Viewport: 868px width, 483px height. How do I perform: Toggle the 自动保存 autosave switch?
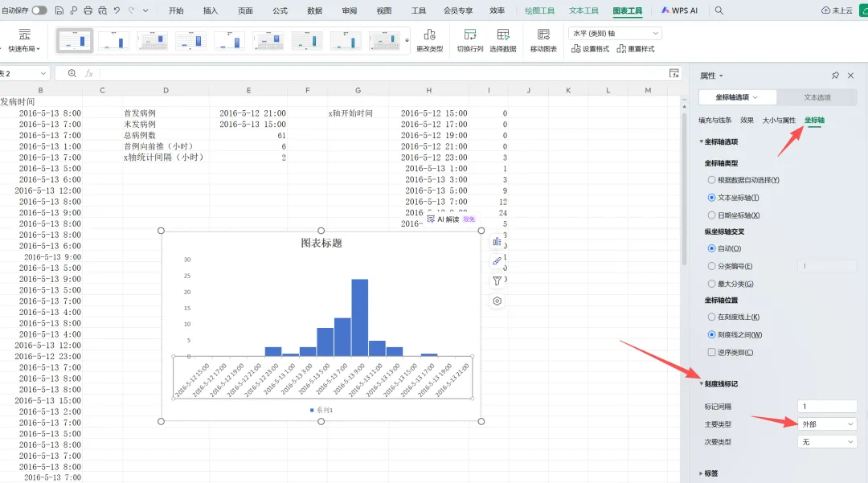pos(39,10)
